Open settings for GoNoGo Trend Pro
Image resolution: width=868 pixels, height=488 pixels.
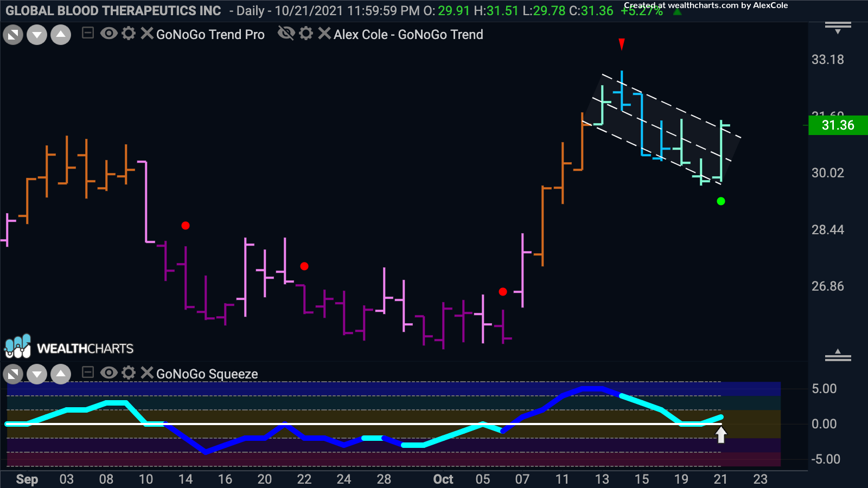(129, 34)
